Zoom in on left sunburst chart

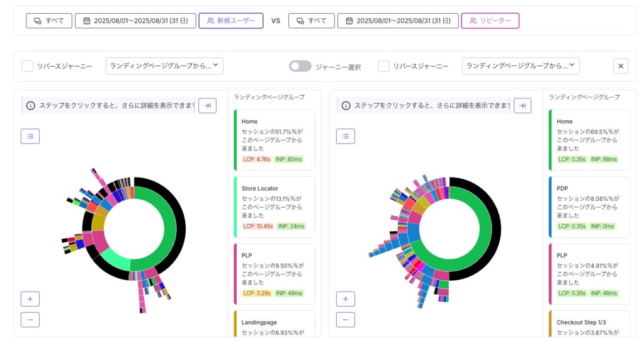click(30, 299)
